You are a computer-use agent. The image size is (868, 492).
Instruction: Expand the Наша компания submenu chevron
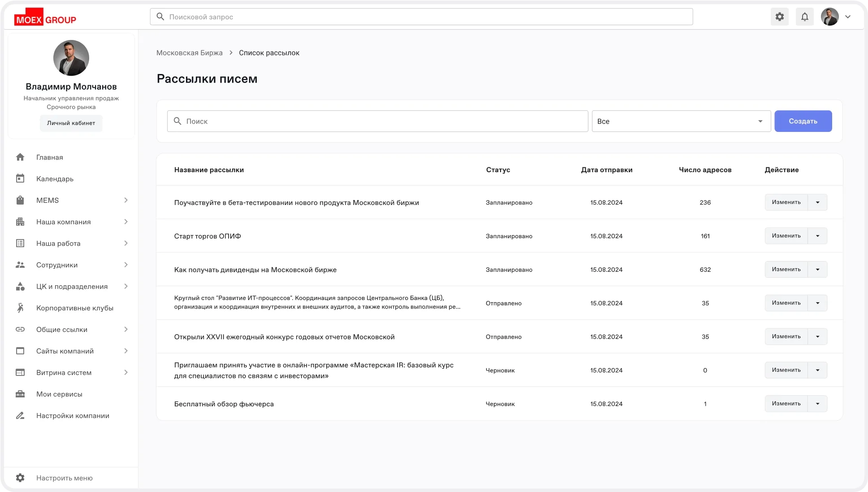[x=126, y=222]
